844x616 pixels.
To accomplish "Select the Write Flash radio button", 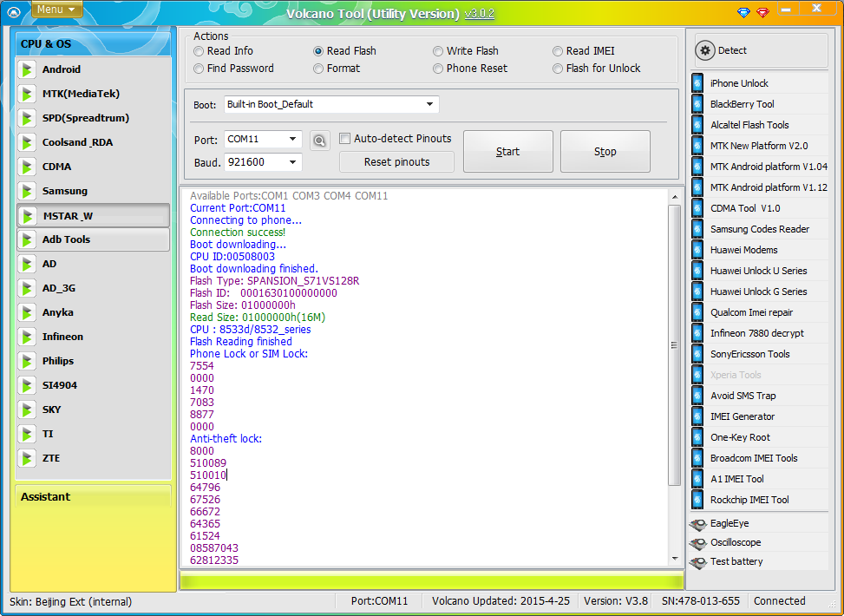I will 437,51.
